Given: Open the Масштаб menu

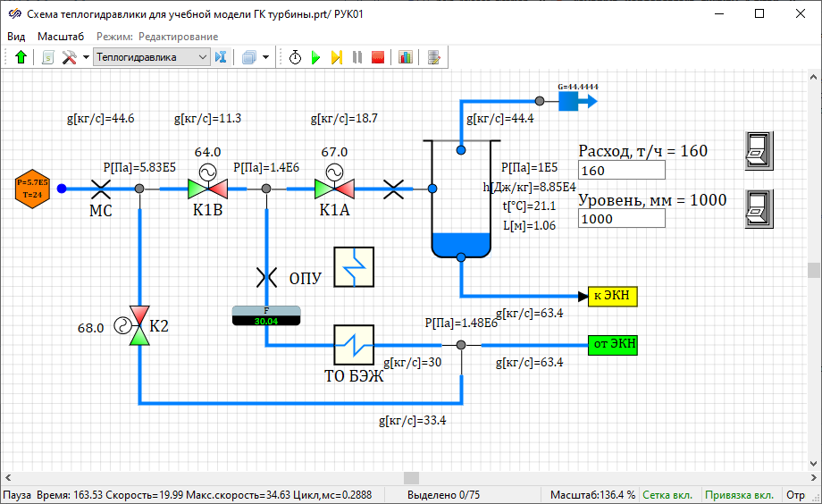Looking at the screenshot, I should point(61,37).
